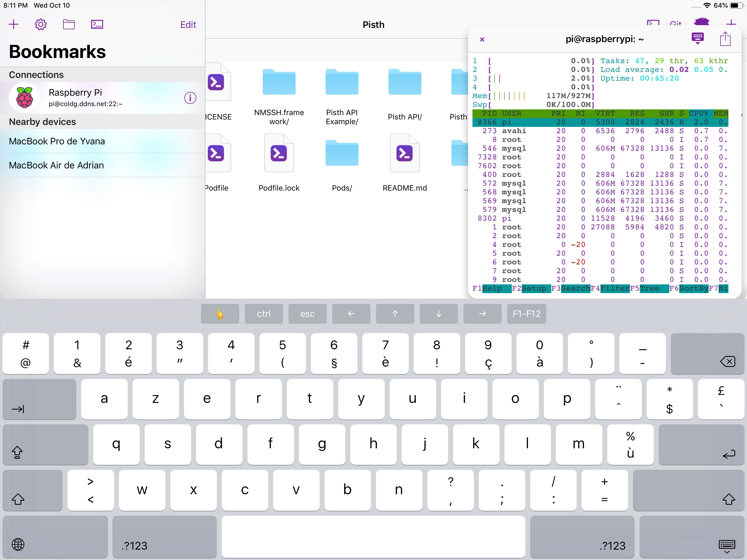Click F2 Setup in htop footer

pyautogui.click(x=531, y=288)
